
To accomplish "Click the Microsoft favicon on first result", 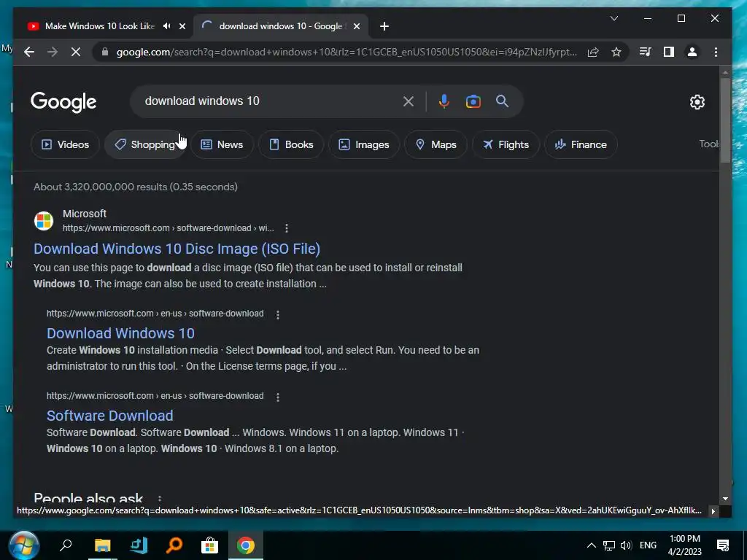I will pos(43,221).
